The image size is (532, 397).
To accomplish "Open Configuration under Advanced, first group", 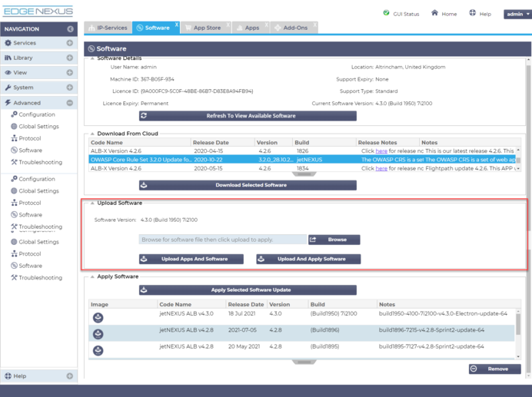I will tap(33, 114).
